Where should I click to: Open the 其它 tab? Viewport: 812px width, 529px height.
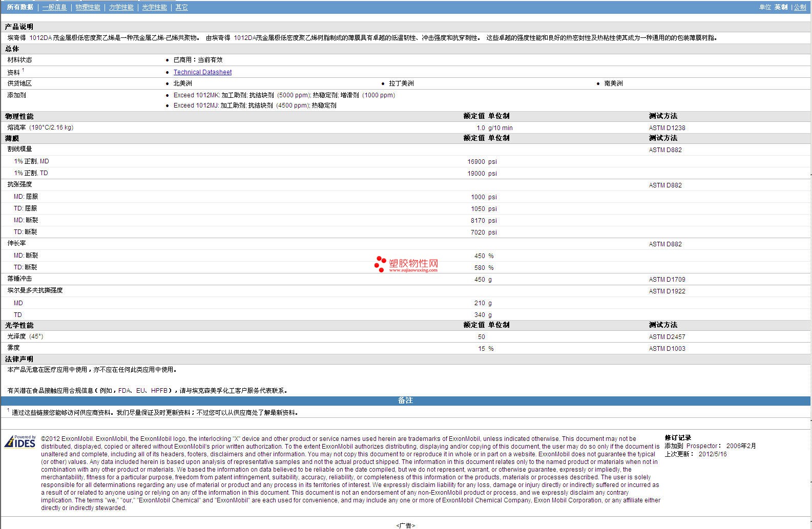click(x=181, y=7)
